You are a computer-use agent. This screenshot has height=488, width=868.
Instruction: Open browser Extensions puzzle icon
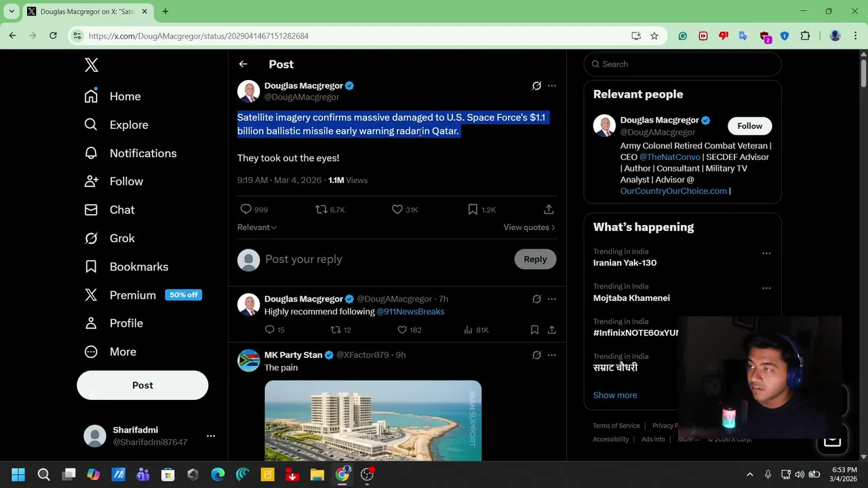806,36
